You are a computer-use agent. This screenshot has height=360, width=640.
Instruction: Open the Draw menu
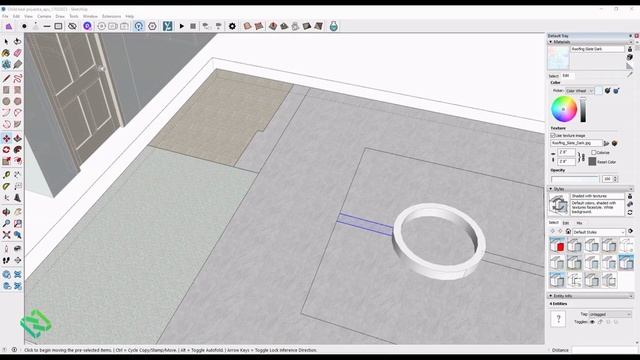pyautogui.click(x=60, y=16)
